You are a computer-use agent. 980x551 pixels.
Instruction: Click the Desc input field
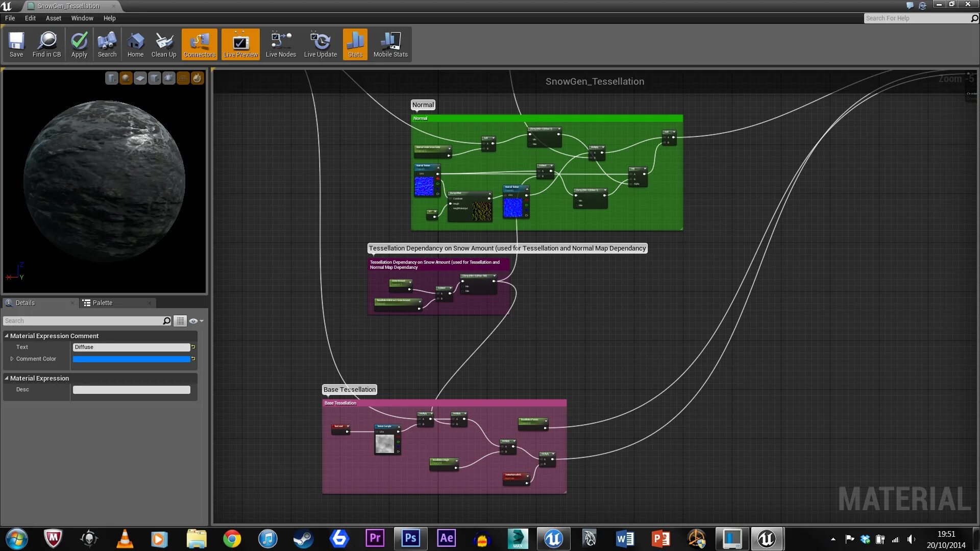tap(131, 390)
